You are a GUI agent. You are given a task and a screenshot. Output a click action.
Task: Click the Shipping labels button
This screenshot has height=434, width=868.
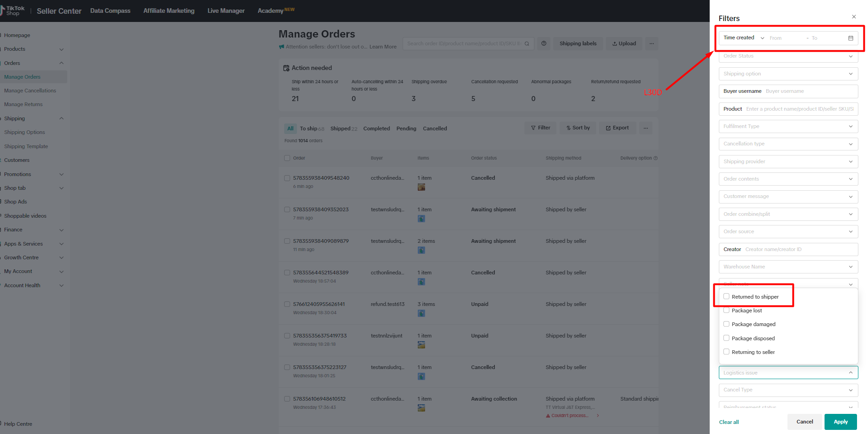point(578,43)
